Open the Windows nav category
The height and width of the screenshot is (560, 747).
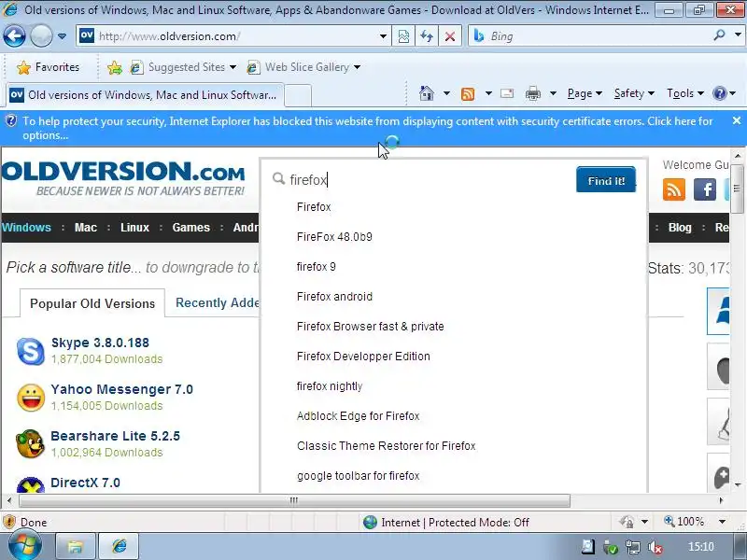point(26,228)
